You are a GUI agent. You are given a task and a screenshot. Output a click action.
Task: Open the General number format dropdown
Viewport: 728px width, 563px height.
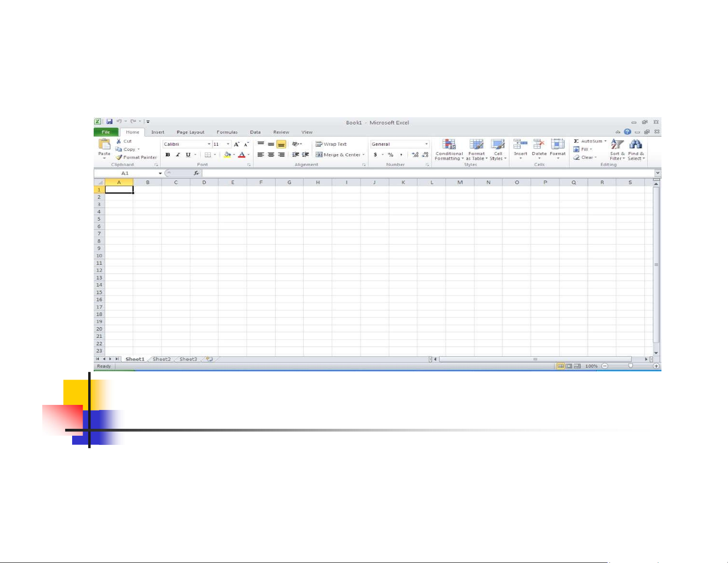point(426,144)
